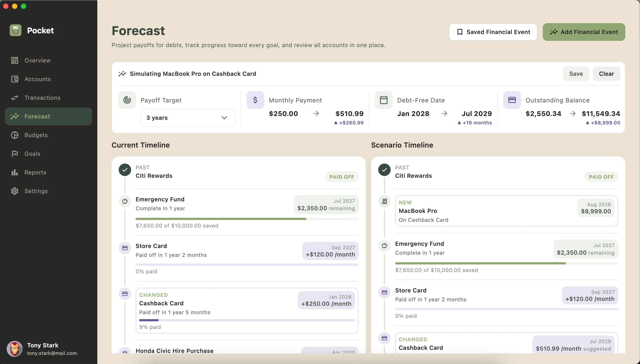640x364 pixels.
Task: Select the highlighted Forecast nav item
Action: [48, 116]
